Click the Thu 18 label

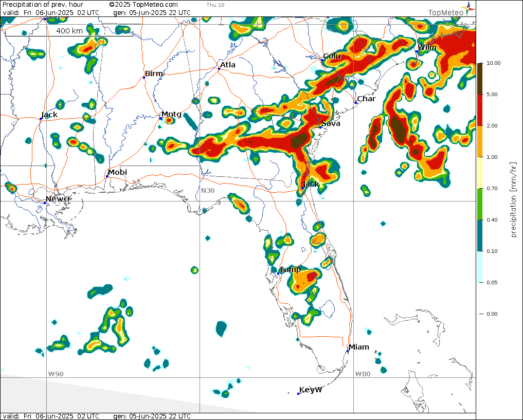click(215, 5)
